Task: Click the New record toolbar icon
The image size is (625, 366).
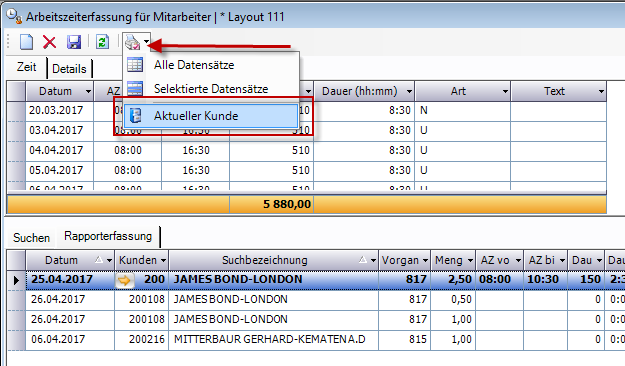Action: 27,42
